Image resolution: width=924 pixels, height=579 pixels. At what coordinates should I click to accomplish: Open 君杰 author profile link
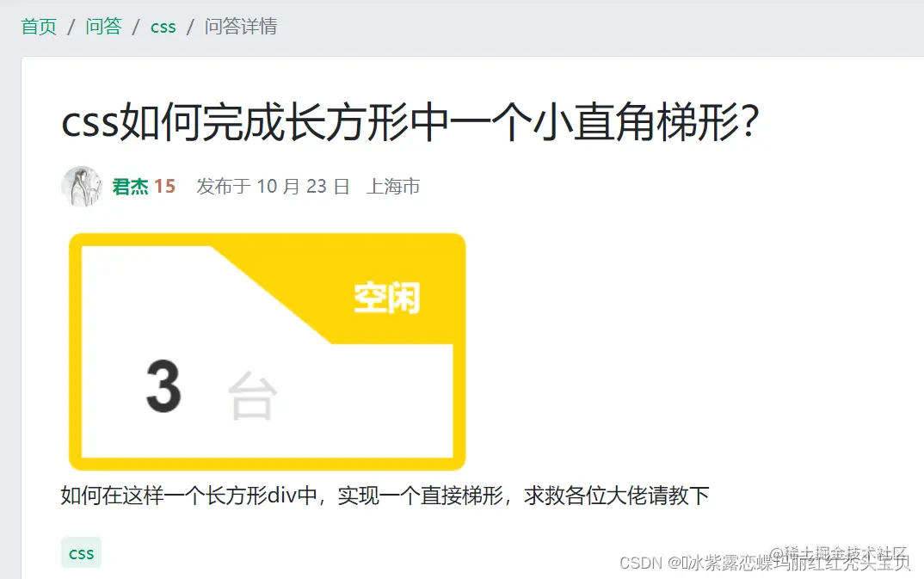tap(130, 186)
